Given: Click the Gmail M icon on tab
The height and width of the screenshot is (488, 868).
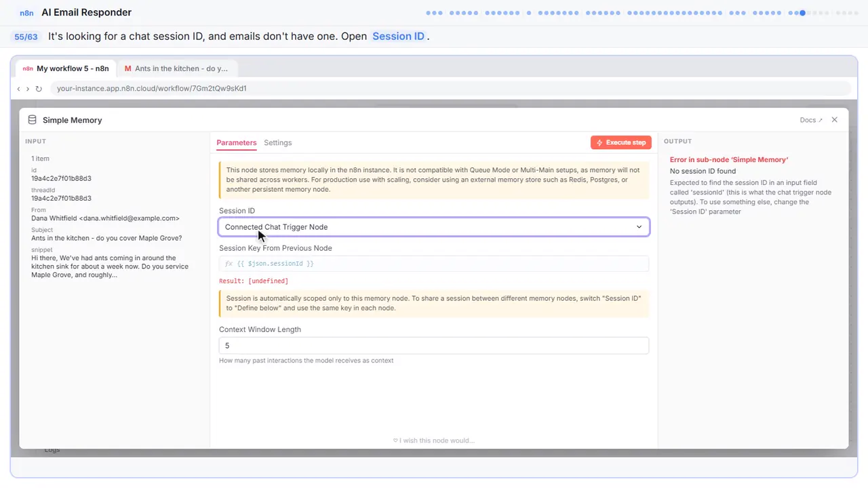Looking at the screenshot, I should [127, 68].
